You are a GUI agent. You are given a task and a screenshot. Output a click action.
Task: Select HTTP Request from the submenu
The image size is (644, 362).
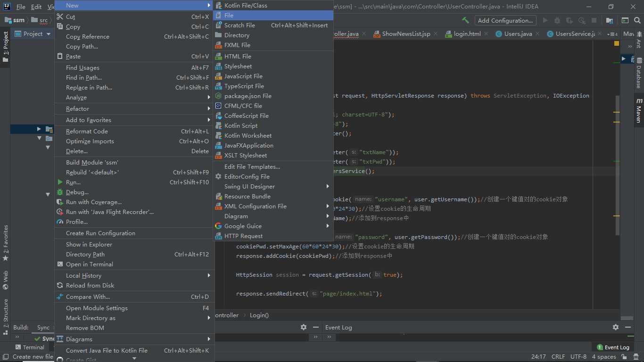pos(273,236)
